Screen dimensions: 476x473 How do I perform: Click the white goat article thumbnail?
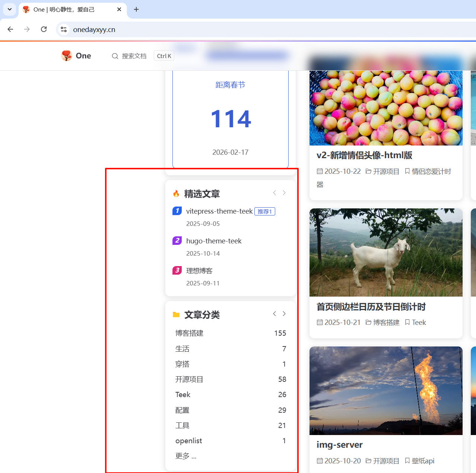click(x=386, y=252)
